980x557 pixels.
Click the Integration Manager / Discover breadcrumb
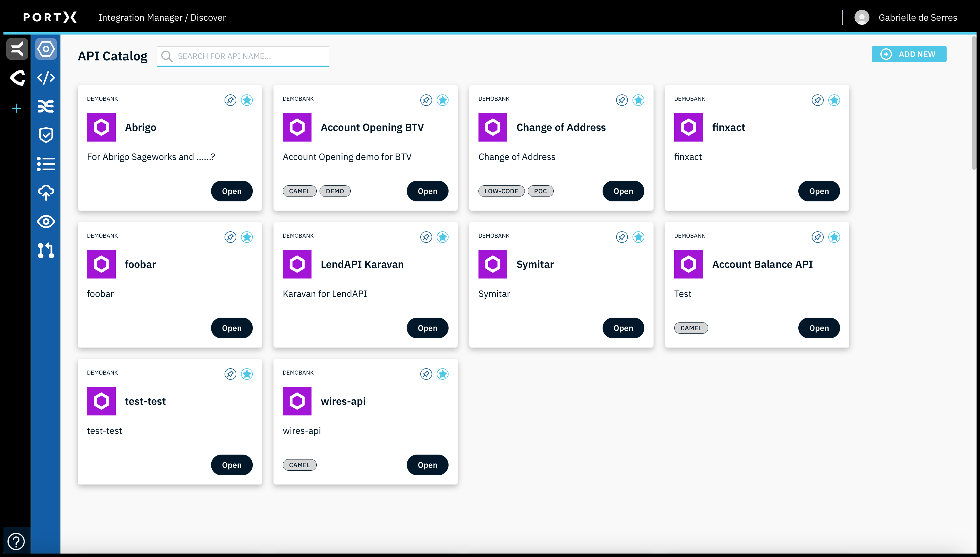162,18
